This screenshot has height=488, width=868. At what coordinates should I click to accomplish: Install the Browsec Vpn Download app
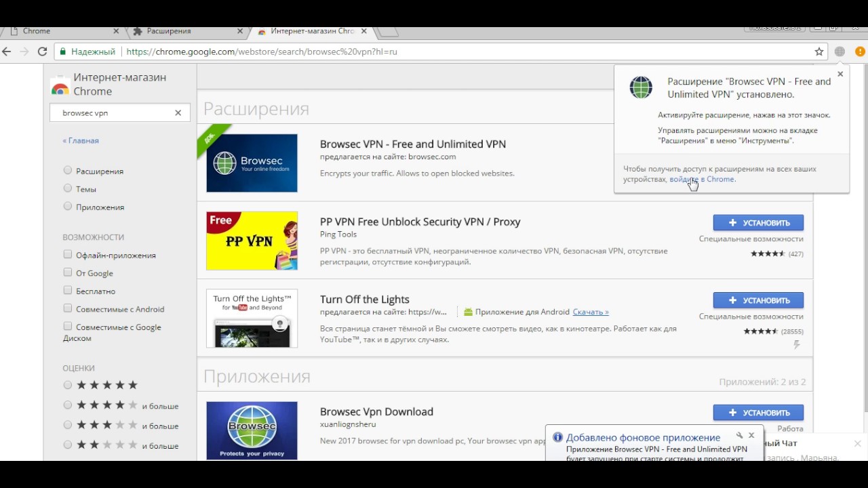coord(758,412)
